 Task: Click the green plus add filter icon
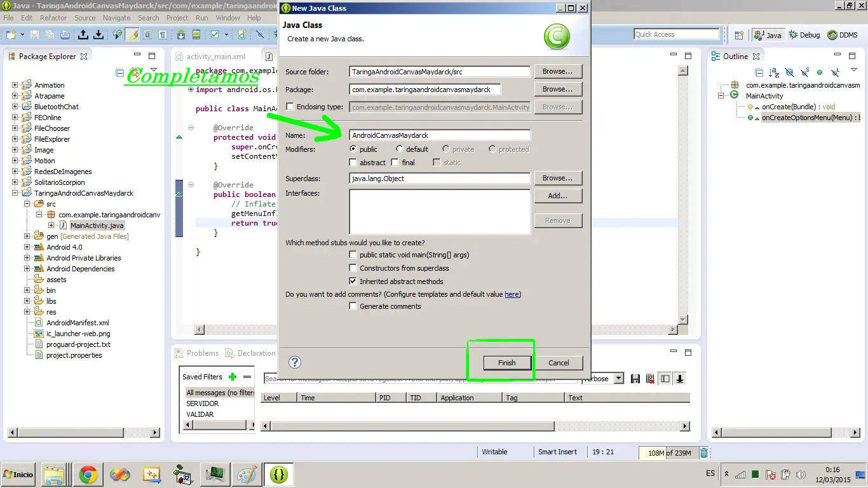(x=233, y=377)
